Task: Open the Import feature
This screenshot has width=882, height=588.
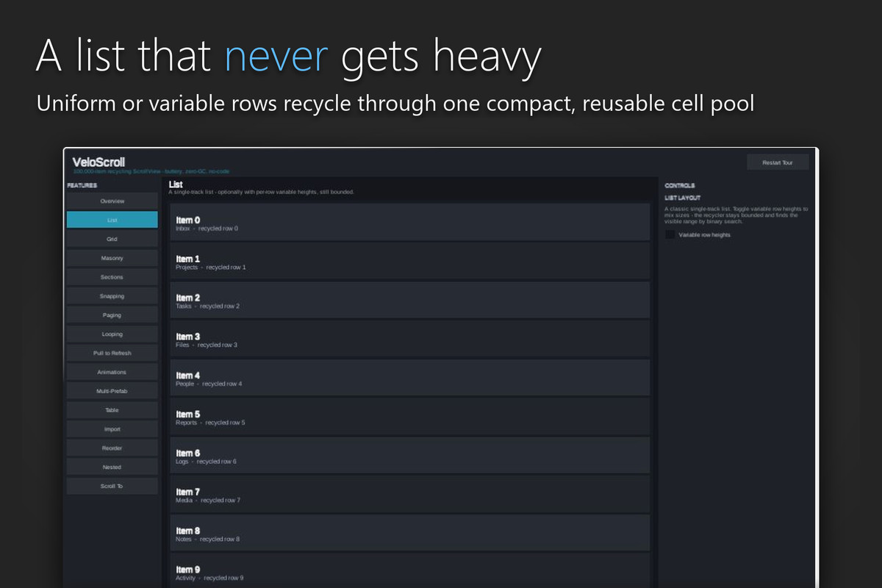Action: click(x=112, y=429)
